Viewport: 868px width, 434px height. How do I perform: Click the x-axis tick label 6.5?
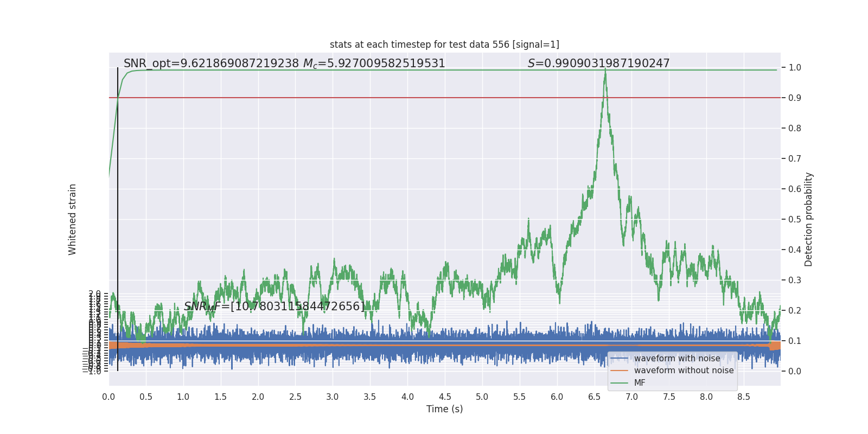coord(595,397)
